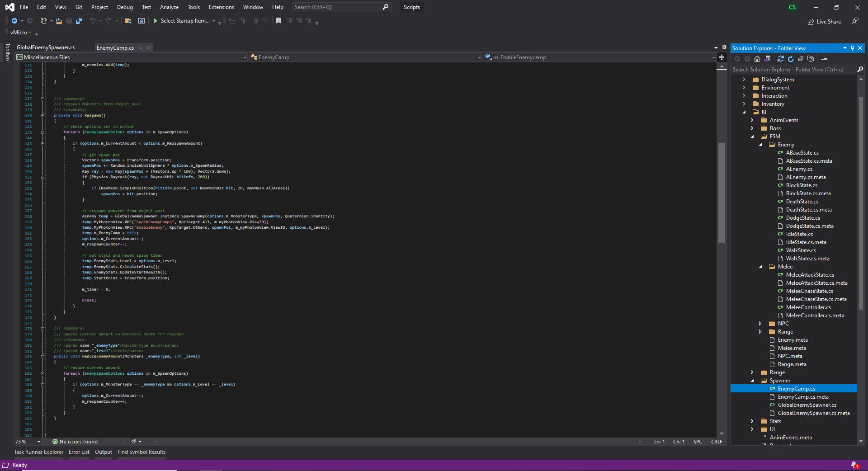Viewport: 868px width, 471px height.
Task: Open Solution Explorer properties wrench icon
Action: point(824,59)
